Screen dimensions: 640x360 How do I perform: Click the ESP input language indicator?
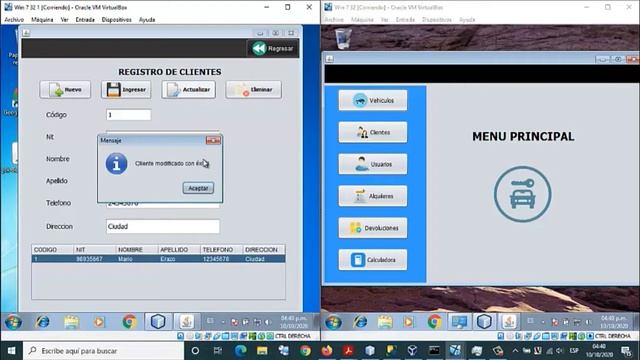pyautogui.click(x=574, y=351)
